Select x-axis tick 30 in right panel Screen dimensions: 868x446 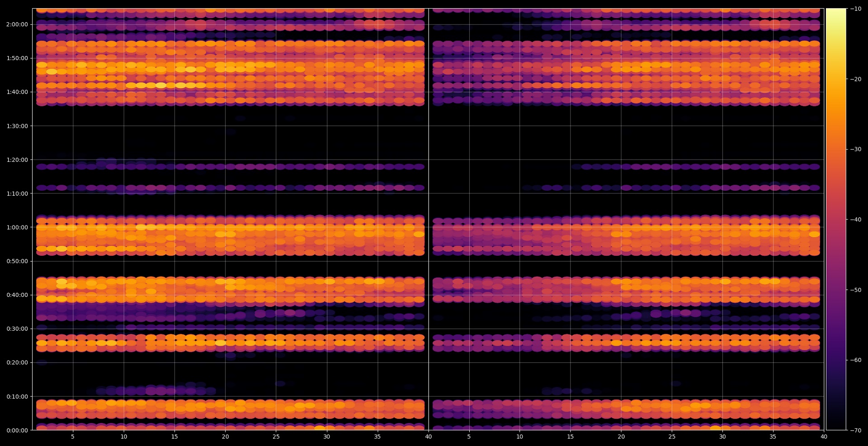point(722,437)
